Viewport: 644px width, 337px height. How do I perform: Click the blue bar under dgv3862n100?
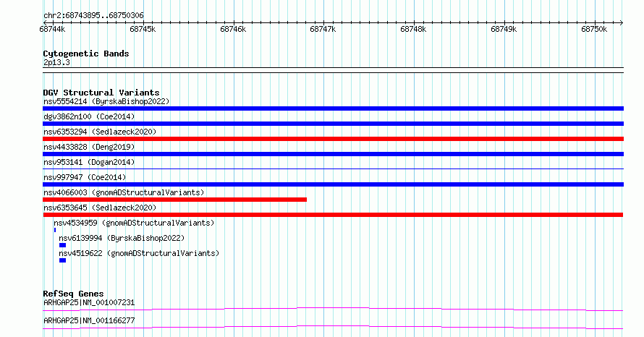click(333, 124)
